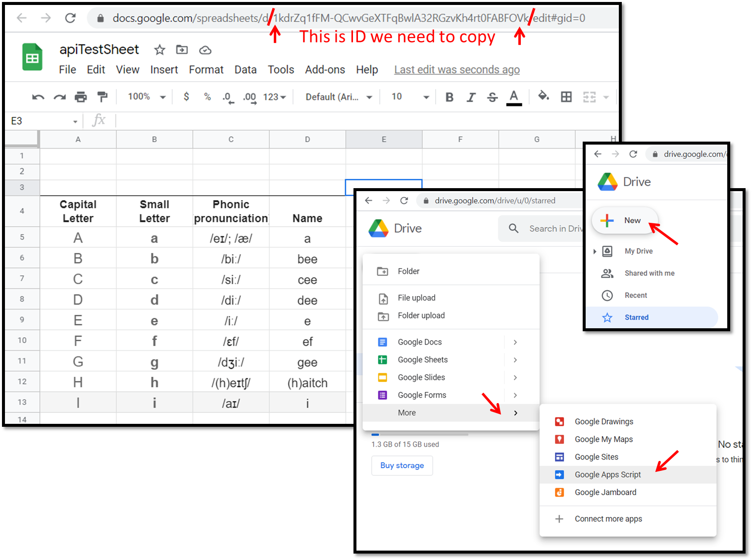Click the Merge cells icon
The height and width of the screenshot is (560, 752).
tap(589, 97)
